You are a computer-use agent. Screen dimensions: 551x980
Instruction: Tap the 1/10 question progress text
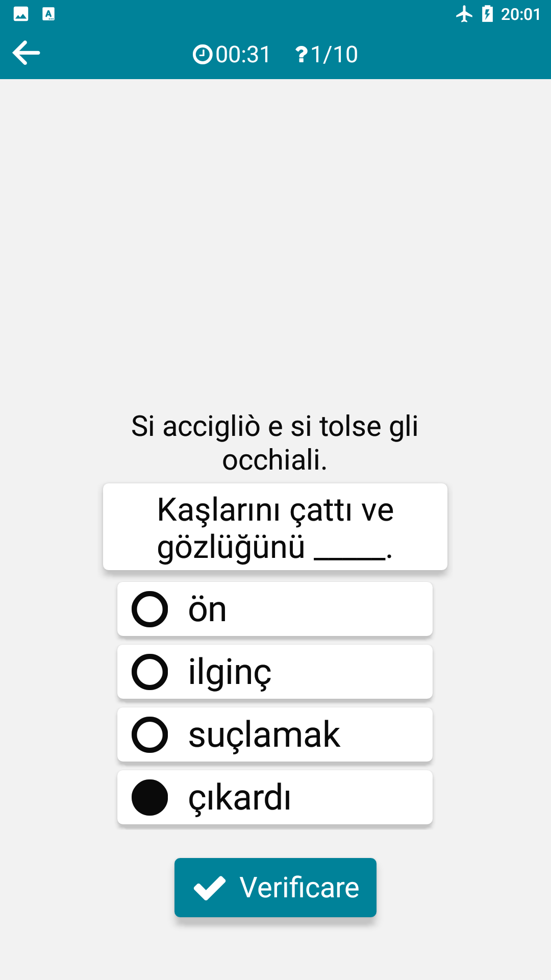tap(334, 54)
